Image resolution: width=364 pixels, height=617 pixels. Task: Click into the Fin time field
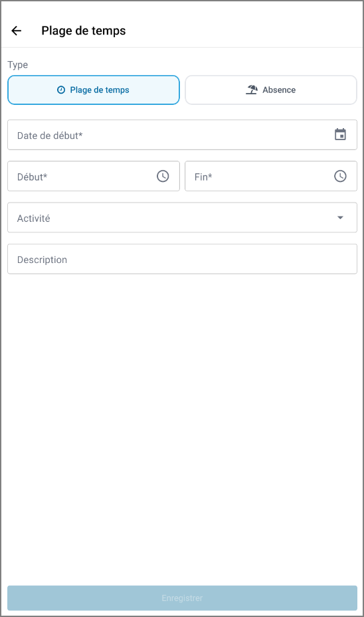(271, 176)
